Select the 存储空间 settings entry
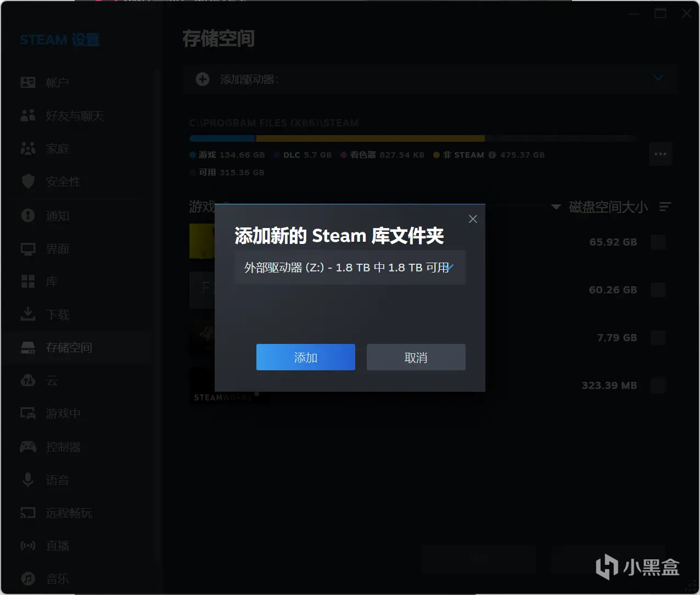The width and height of the screenshot is (700, 595). coord(77,347)
